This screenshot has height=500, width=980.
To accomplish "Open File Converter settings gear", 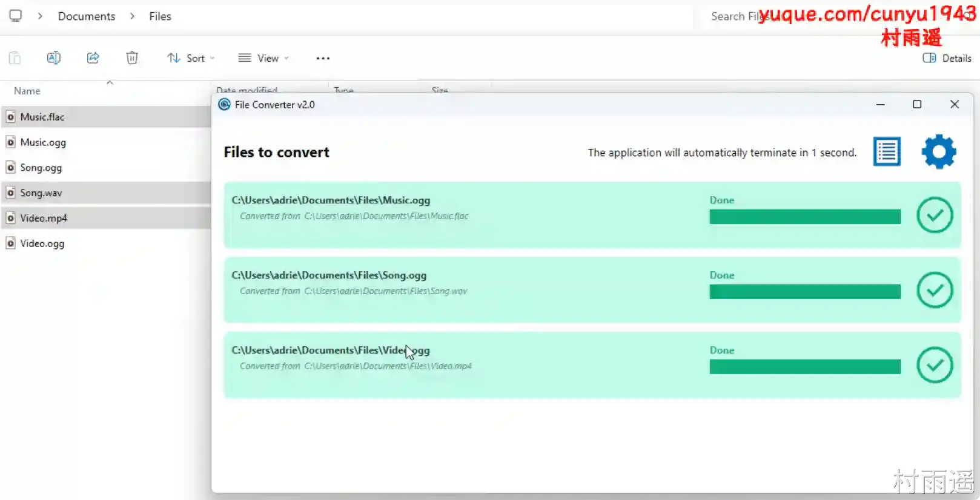I will (x=939, y=151).
